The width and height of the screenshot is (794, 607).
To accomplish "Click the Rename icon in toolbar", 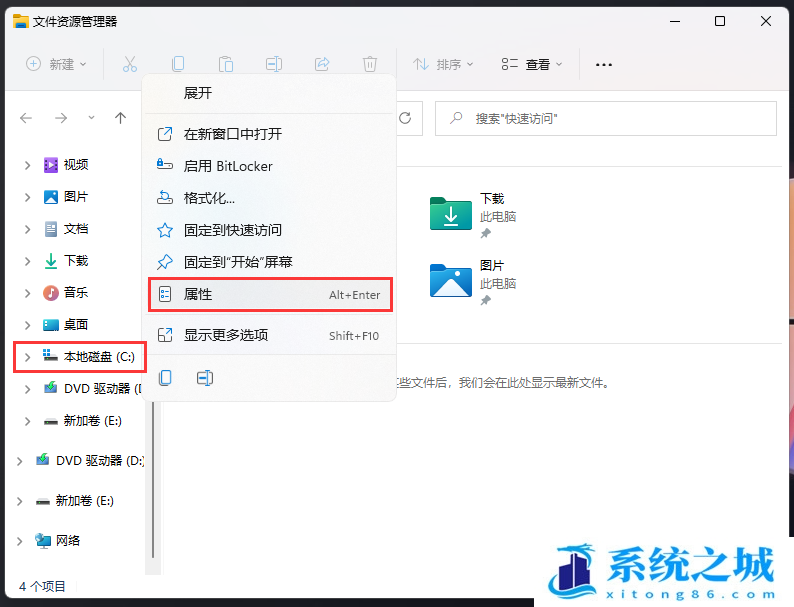I will [x=274, y=64].
